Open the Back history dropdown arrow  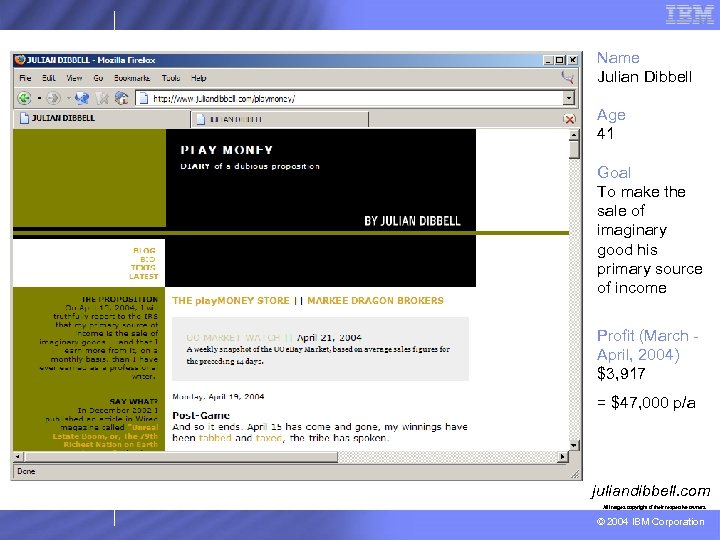point(39,98)
